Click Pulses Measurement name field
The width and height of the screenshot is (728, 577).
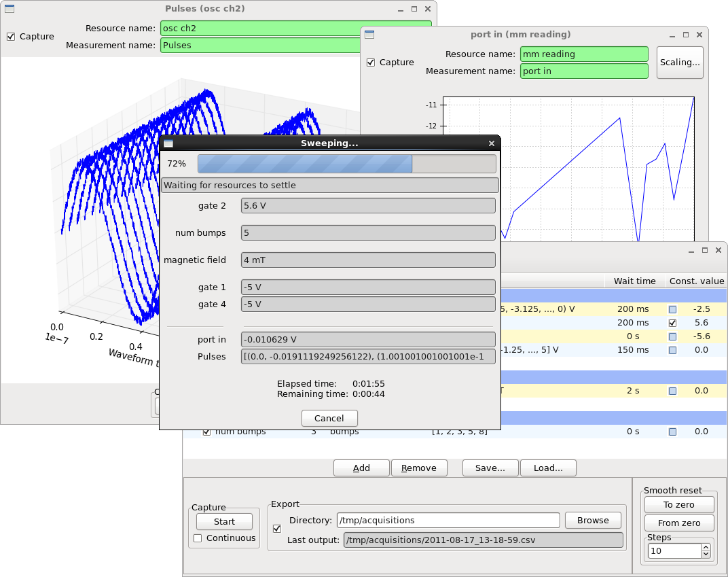click(260, 45)
